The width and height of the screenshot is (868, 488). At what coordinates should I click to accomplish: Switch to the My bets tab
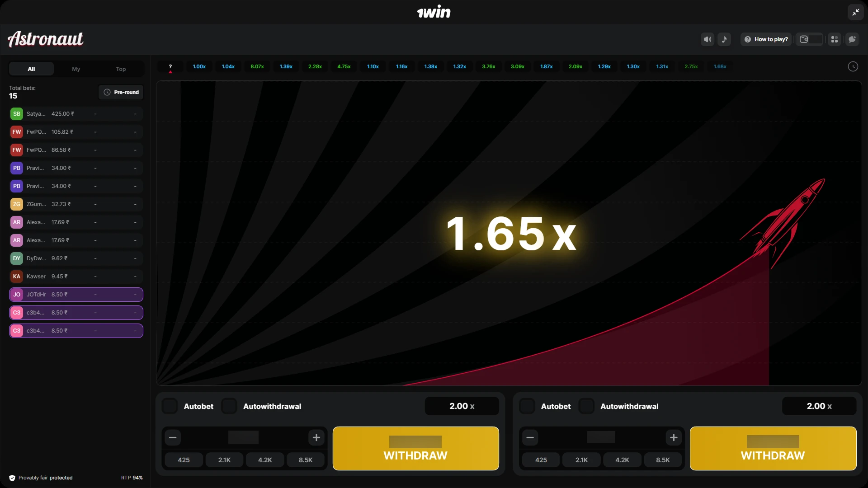pos(76,69)
